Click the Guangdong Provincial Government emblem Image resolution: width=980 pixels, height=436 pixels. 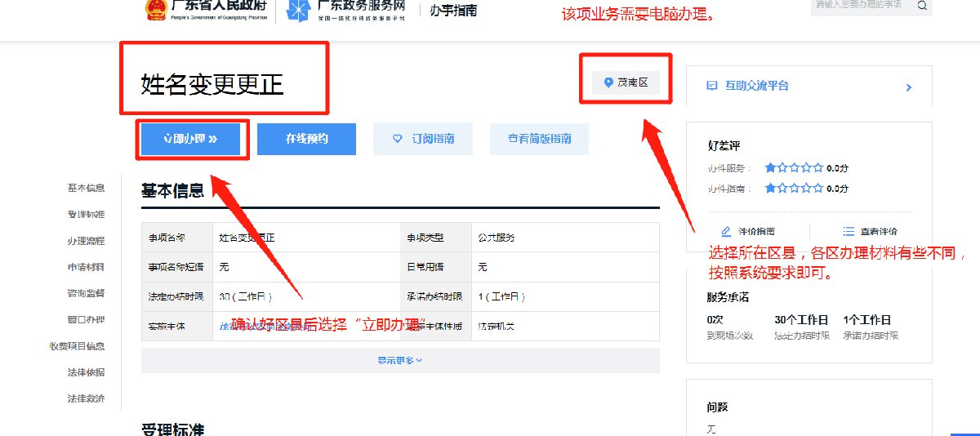(x=154, y=9)
